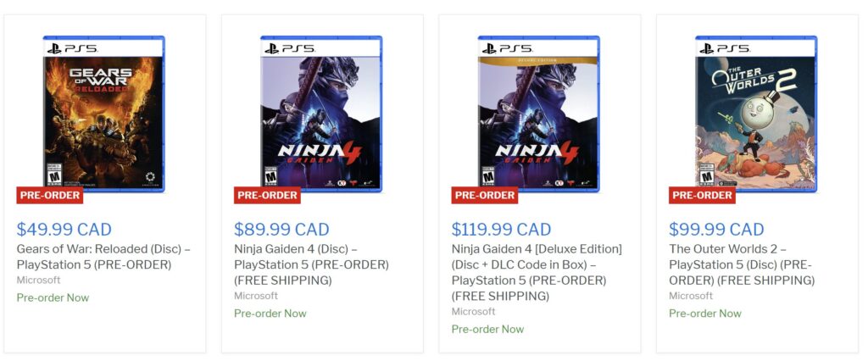
Task: Open Ninja Gaiden 4 Deluxe Edition cover
Action: point(539,113)
